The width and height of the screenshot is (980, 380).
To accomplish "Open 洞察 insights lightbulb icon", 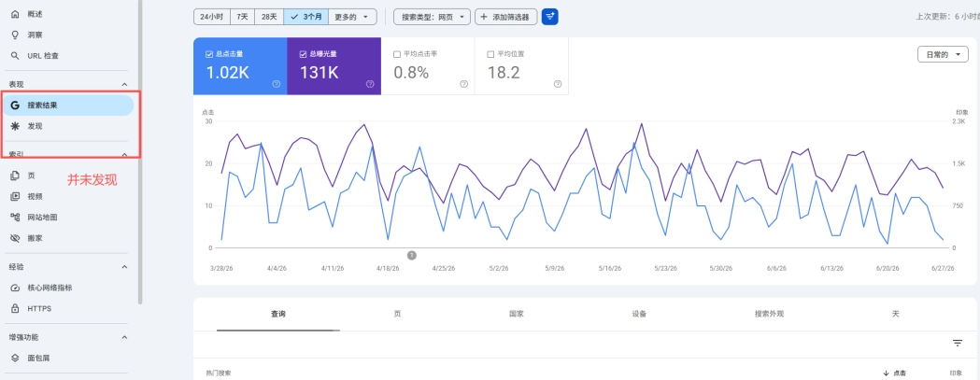I will [x=16, y=35].
